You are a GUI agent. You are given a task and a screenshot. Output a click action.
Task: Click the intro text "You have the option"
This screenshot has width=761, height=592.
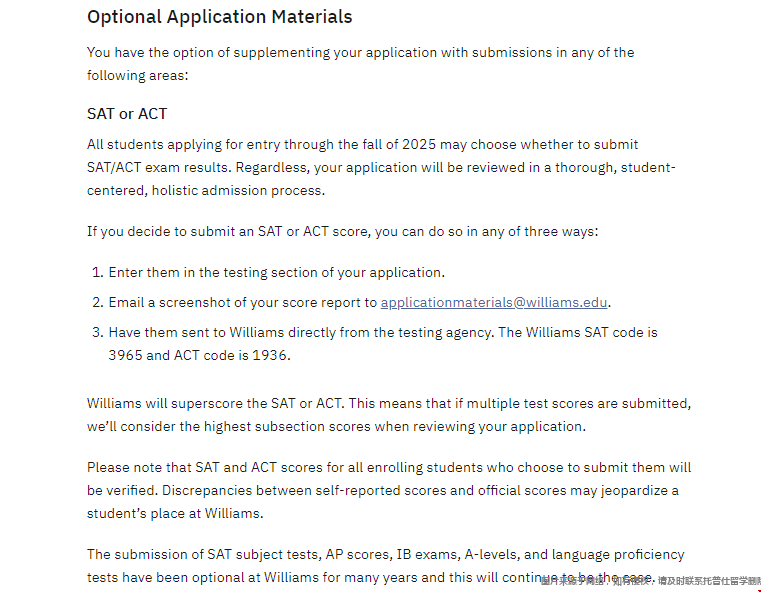(360, 64)
